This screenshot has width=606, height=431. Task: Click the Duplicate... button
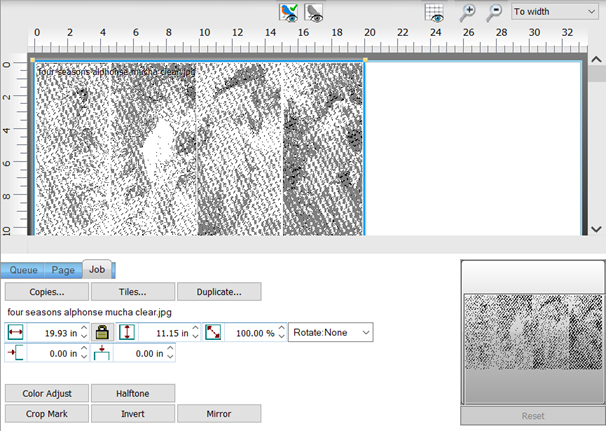pos(219,292)
